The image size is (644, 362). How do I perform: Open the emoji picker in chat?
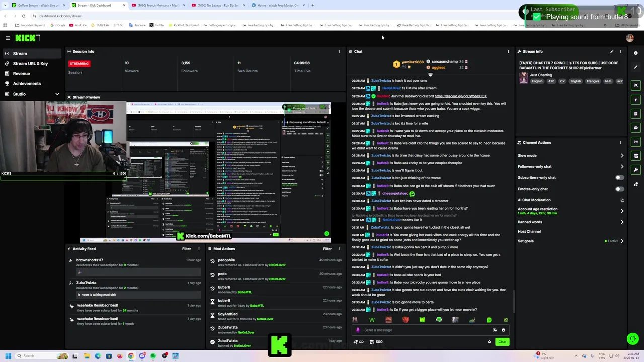[503, 330]
